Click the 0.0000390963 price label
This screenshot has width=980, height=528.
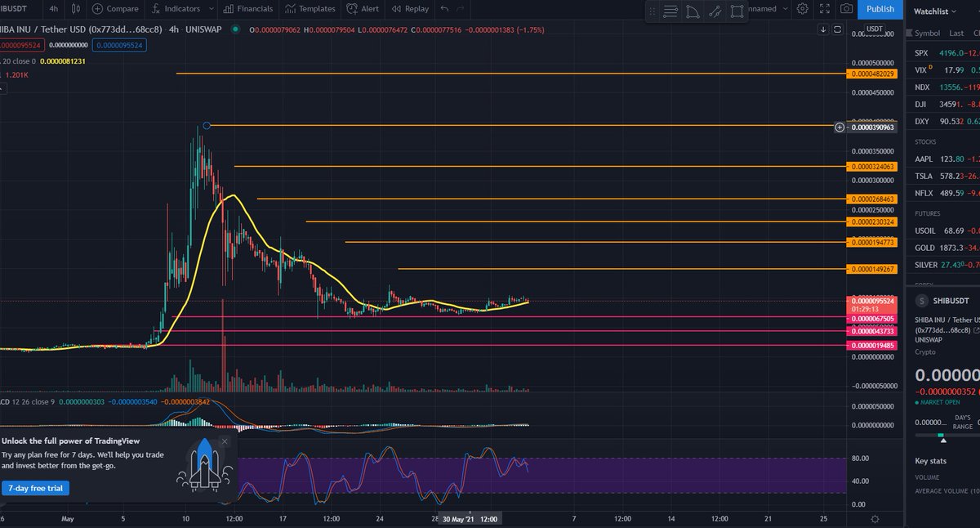873,128
